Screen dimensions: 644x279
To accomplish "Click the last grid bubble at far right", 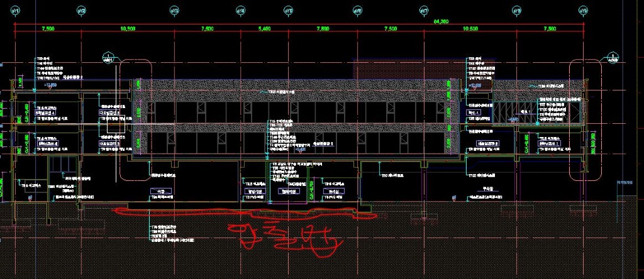I will (x=582, y=11).
